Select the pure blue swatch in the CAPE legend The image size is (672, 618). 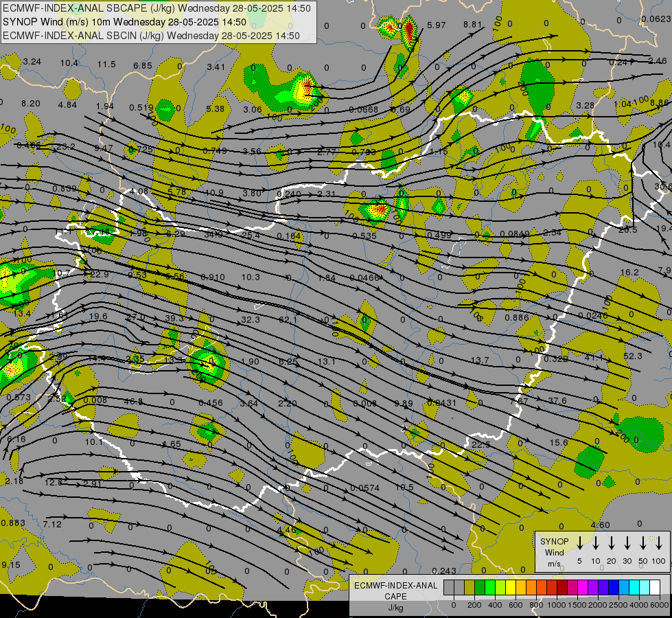pyautogui.click(x=614, y=588)
